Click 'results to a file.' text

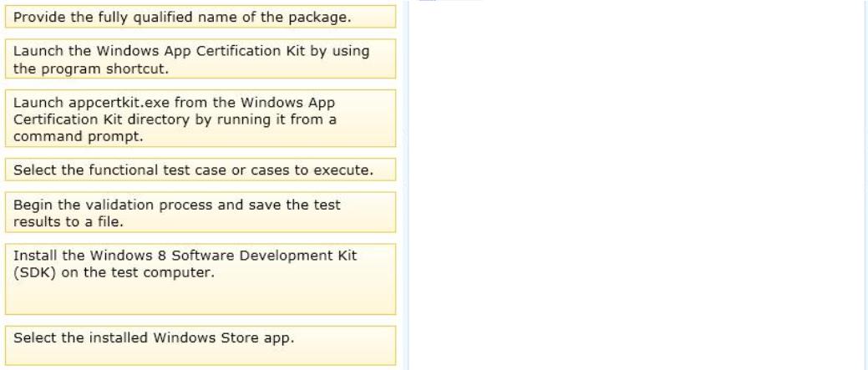[x=69, y=222]
